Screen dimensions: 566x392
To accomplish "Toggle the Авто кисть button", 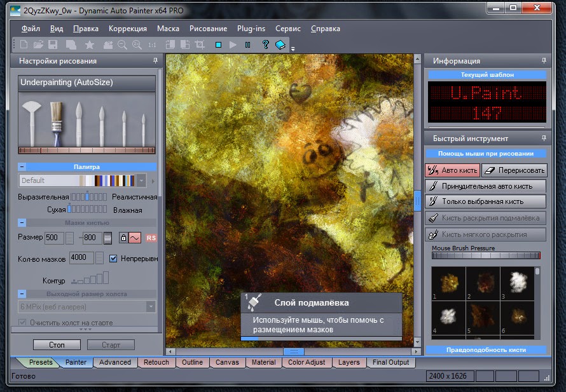I will 453,170.
